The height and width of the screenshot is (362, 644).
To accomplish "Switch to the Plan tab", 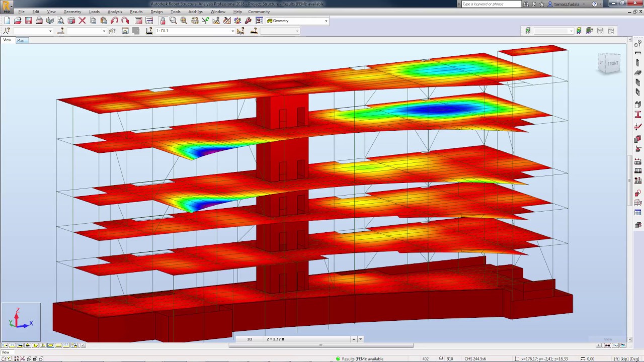I will [x=21, y=40].
